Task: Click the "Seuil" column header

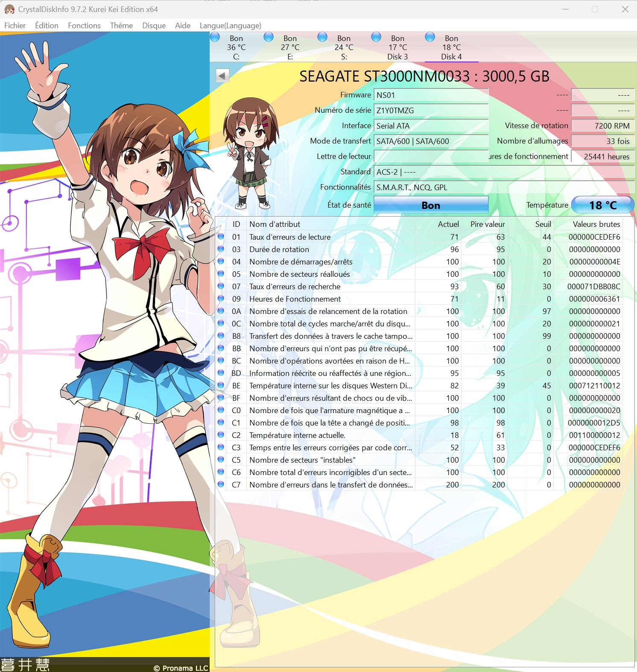Action: (x=531, y=224)
